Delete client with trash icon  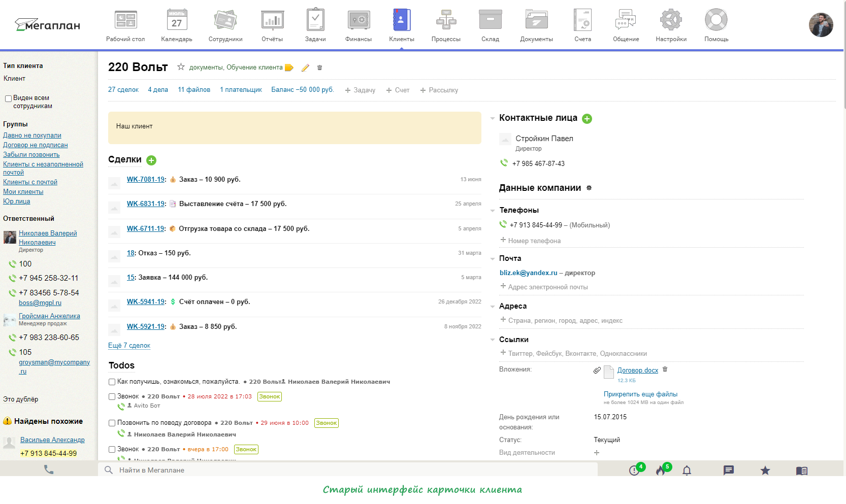coord(319,68)
